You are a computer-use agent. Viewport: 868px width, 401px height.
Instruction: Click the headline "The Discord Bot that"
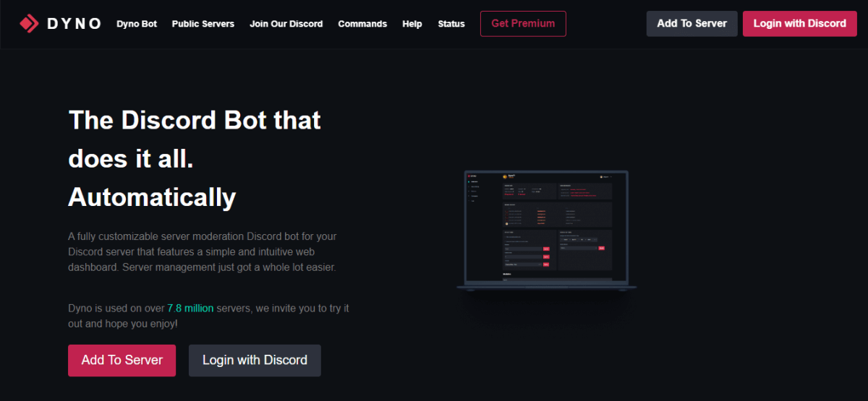pos(195,120)
